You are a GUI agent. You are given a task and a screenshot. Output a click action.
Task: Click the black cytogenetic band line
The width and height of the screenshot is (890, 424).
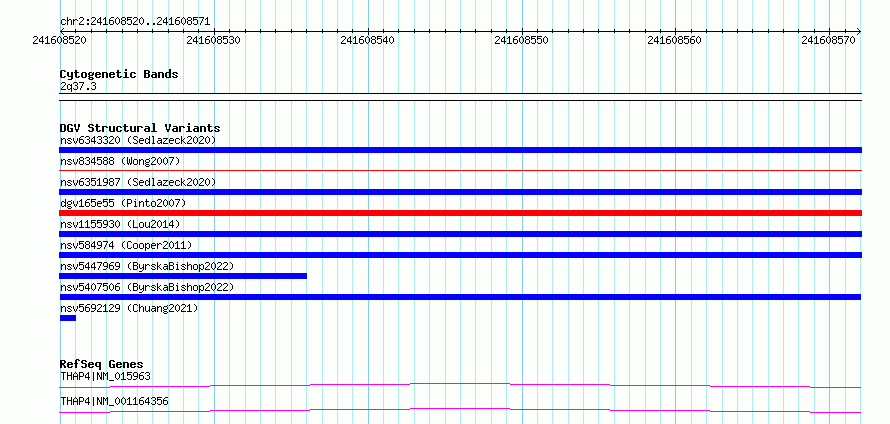pyautogui.click(x=460, y=97)
